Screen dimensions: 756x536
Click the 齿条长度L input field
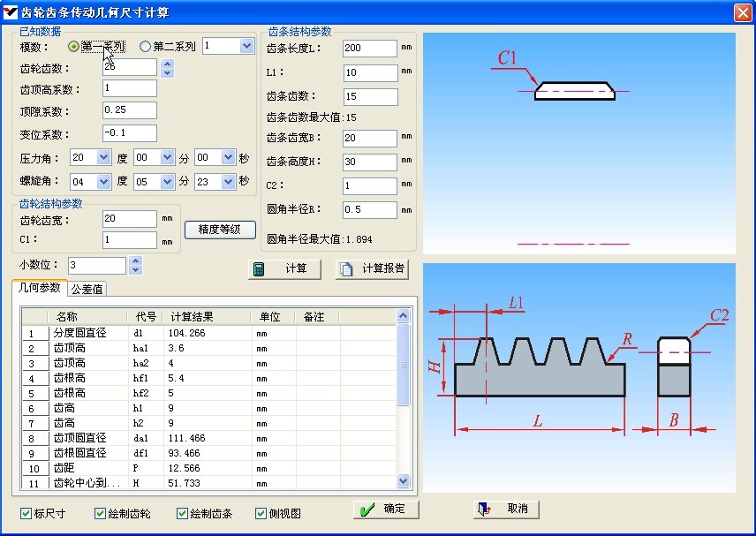pyautogui.click(x=369, y=49)
